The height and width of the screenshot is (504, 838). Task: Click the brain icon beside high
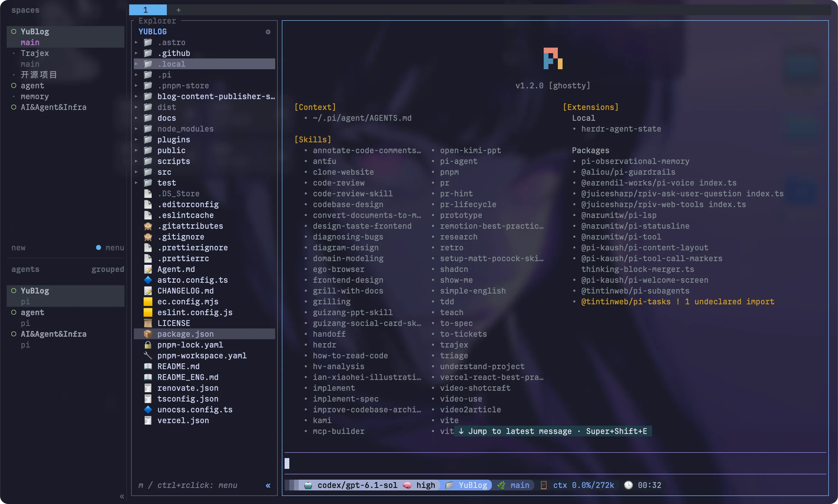pos(407,485)
